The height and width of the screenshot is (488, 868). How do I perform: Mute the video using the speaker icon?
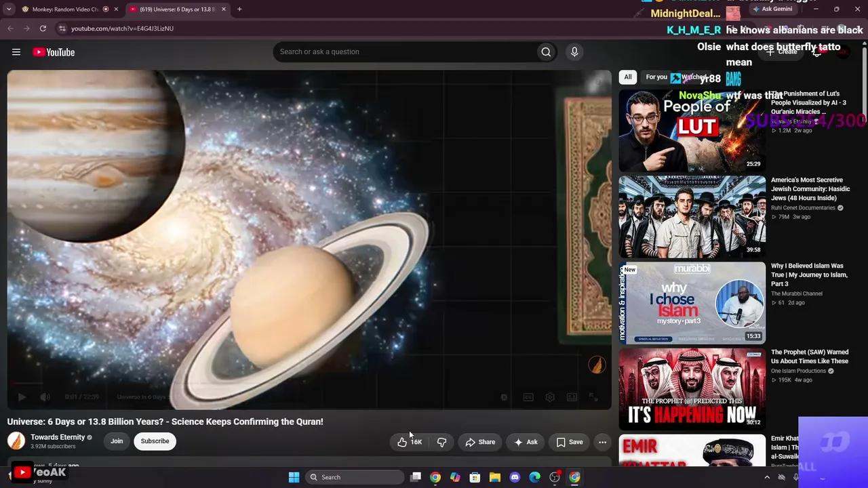(45, 397)
